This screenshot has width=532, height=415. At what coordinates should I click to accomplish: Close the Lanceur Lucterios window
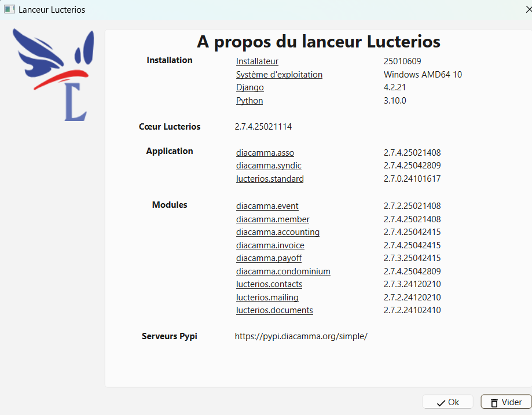pyautogui.click(x=529, y=9)
